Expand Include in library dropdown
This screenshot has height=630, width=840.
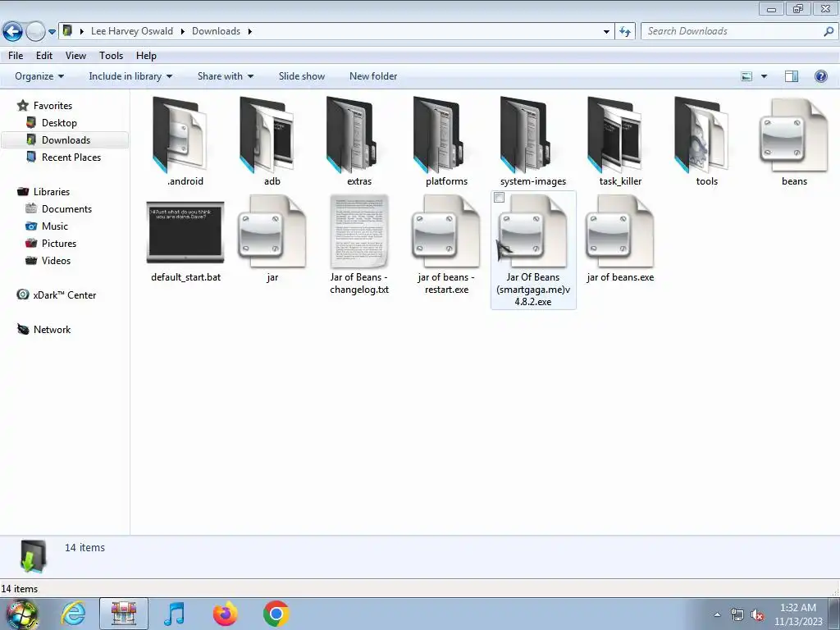click(130, 76)
